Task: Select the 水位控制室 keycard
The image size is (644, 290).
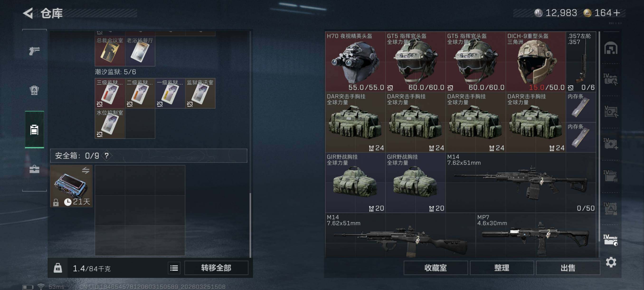Action: (x=110, y=123)
